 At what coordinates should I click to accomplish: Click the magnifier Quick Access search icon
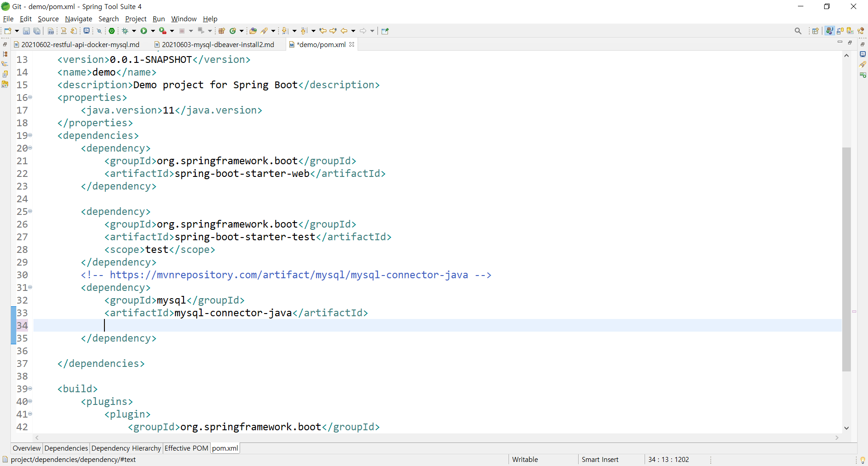coord(798,31)
